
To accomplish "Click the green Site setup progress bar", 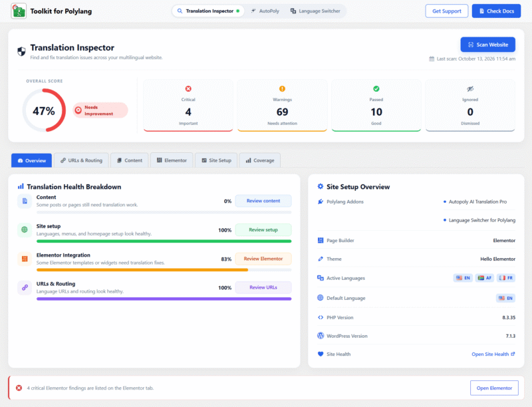I will 164,241.
